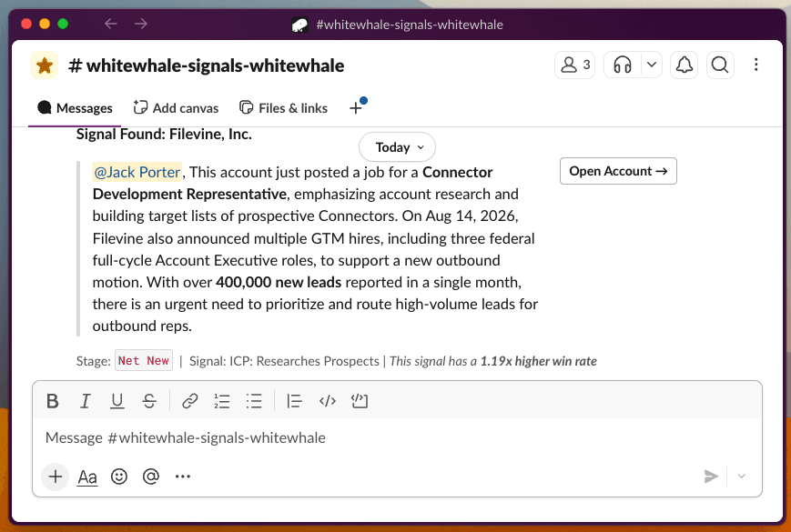The height and width of the screenshot is (532, 791).
Task: Apply blockquote formatting
Action: click(294, 402)
